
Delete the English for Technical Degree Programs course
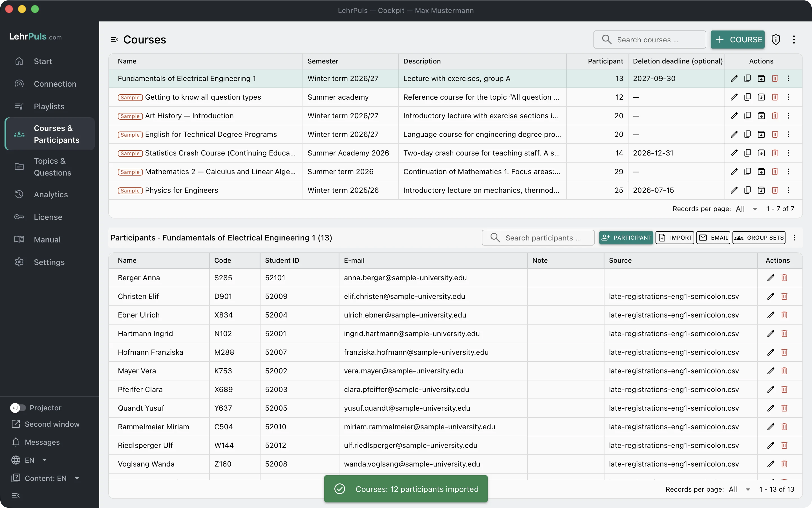coord(775,134)
